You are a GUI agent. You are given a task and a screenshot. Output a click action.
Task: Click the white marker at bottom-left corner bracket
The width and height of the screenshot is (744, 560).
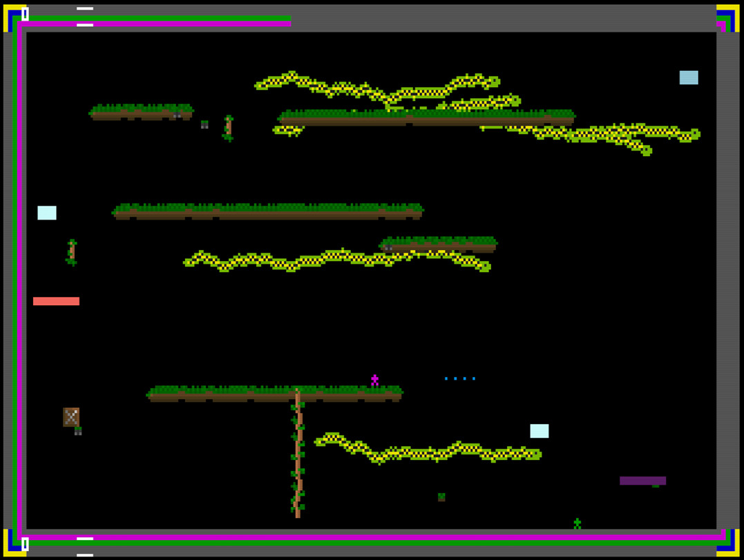click(x=25, y=544)
